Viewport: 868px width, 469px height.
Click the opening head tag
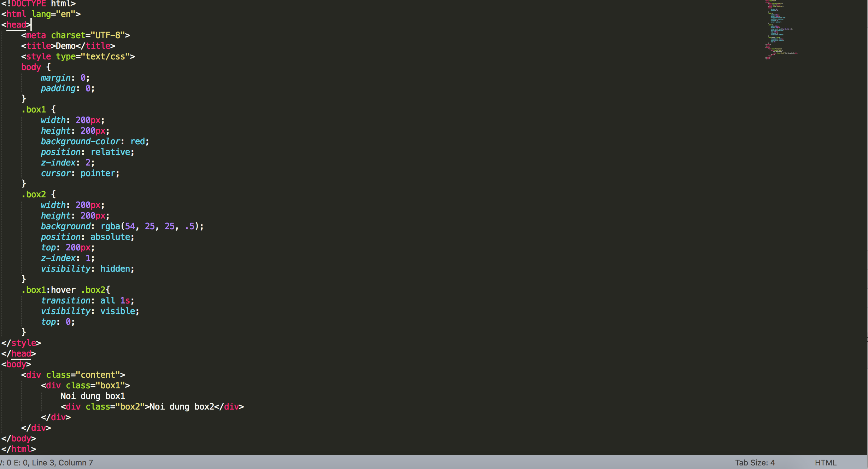tap(16, 25)
